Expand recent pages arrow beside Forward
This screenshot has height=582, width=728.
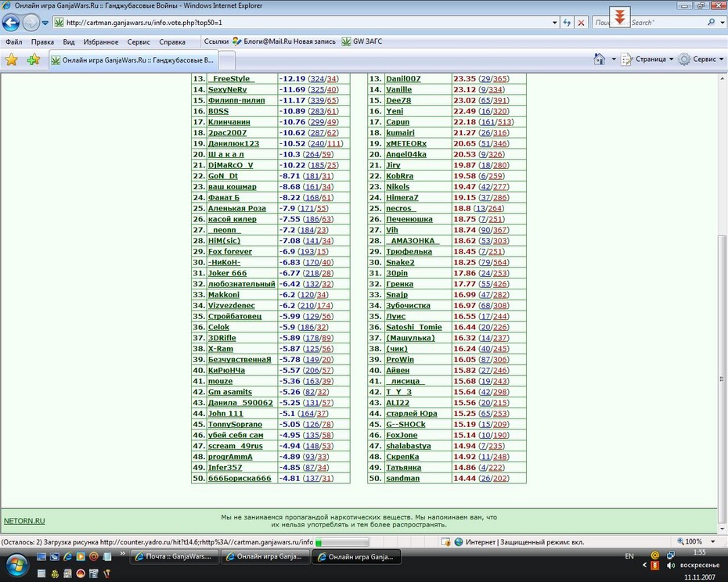[x=45, y=22]
